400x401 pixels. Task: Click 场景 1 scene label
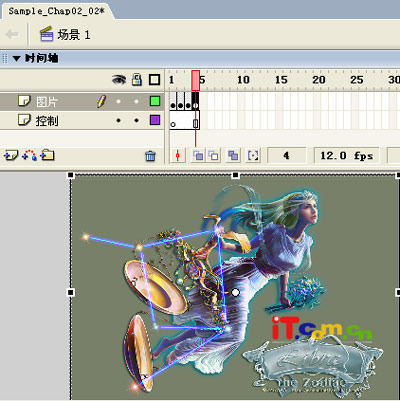(74, 35)
